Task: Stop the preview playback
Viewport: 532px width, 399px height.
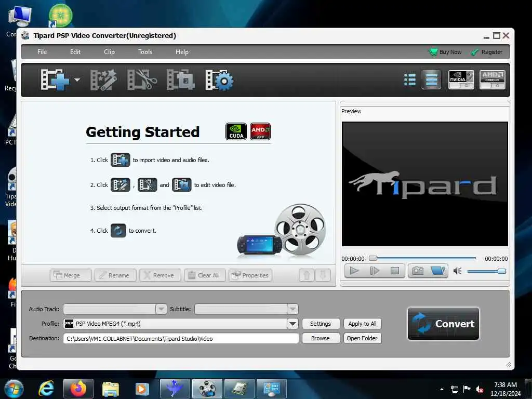Action: (395, 271)
